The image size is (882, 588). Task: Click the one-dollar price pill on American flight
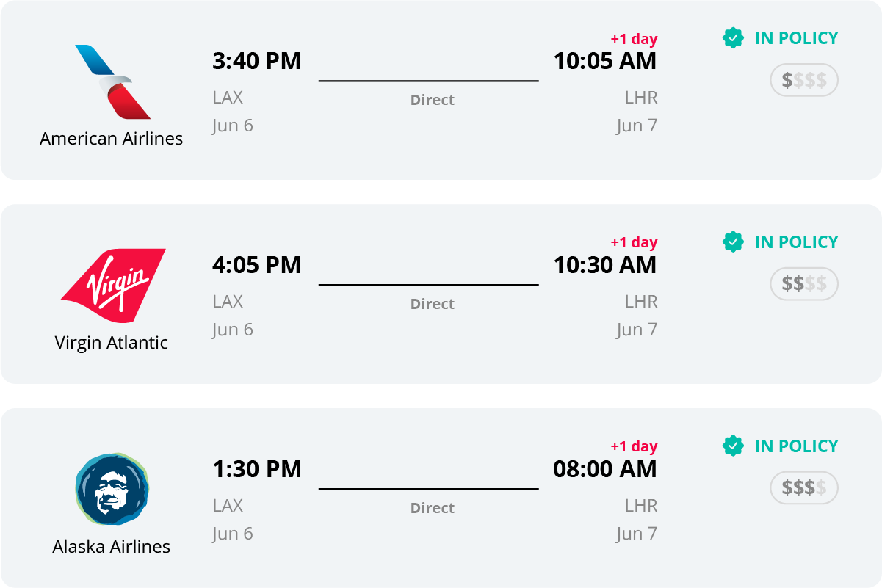click(804, 80)
